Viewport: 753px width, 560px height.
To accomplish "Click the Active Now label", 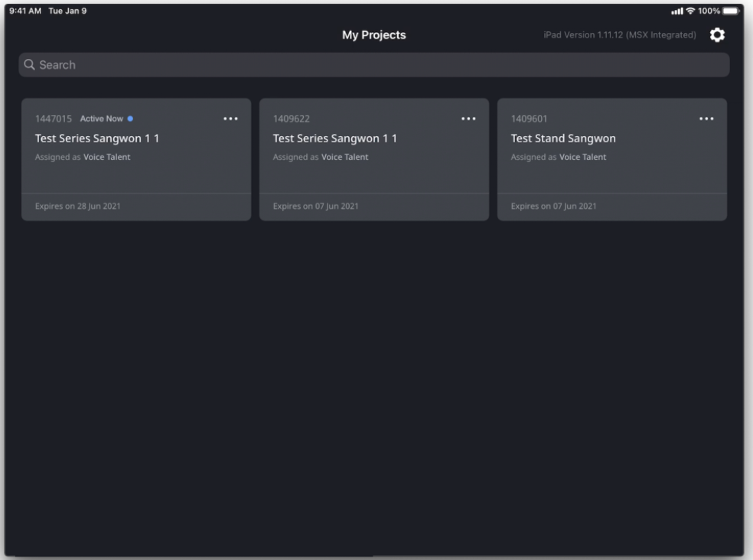I will [102, 119].
